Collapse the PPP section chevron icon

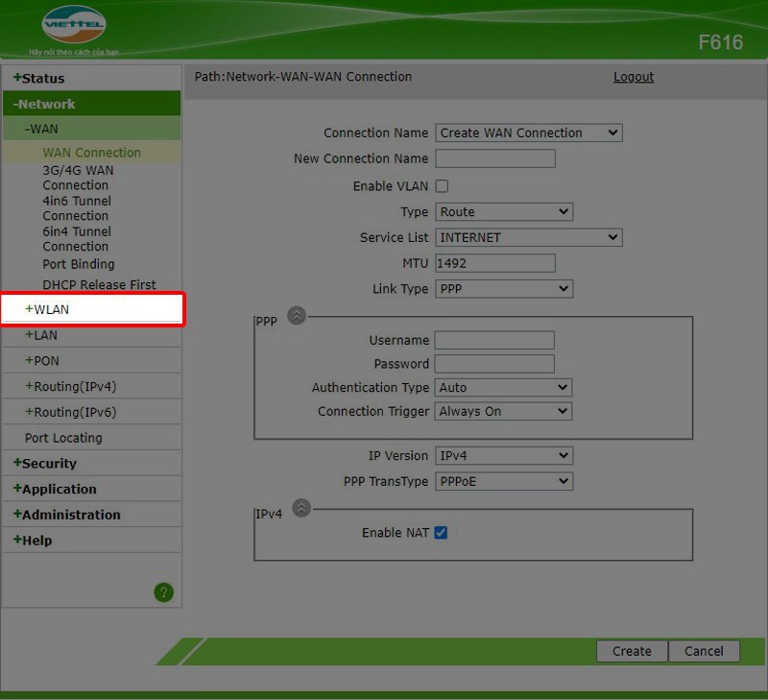[297, 315]
